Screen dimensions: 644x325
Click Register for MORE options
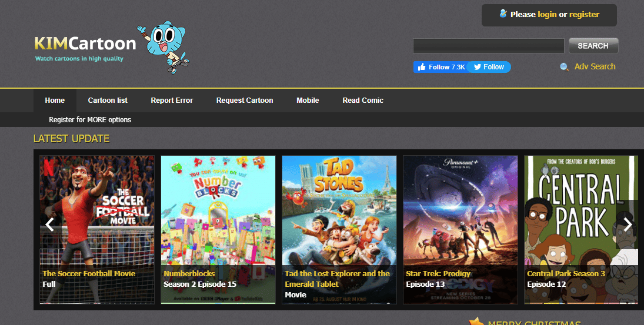coord(90,120)
